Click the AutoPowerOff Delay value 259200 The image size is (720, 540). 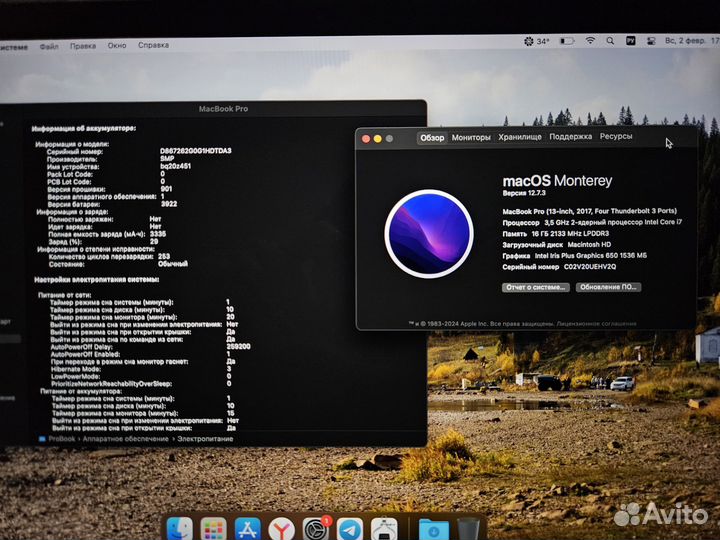pos(238,347)
